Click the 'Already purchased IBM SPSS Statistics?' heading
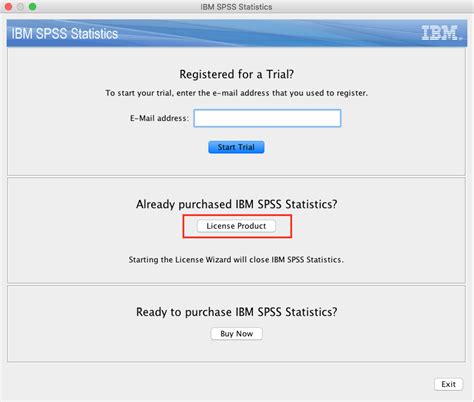The width and height of the screenshot is (474, 402). [237, 204]
